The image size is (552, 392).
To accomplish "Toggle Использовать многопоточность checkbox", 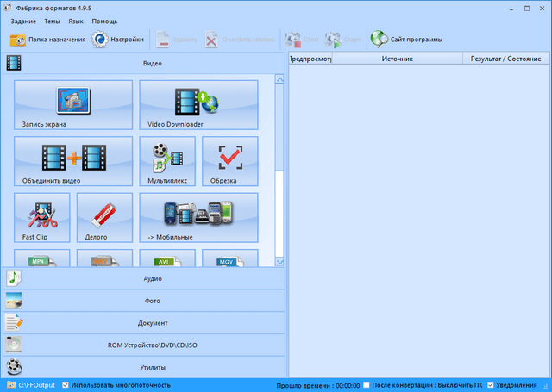I will 66,385.
